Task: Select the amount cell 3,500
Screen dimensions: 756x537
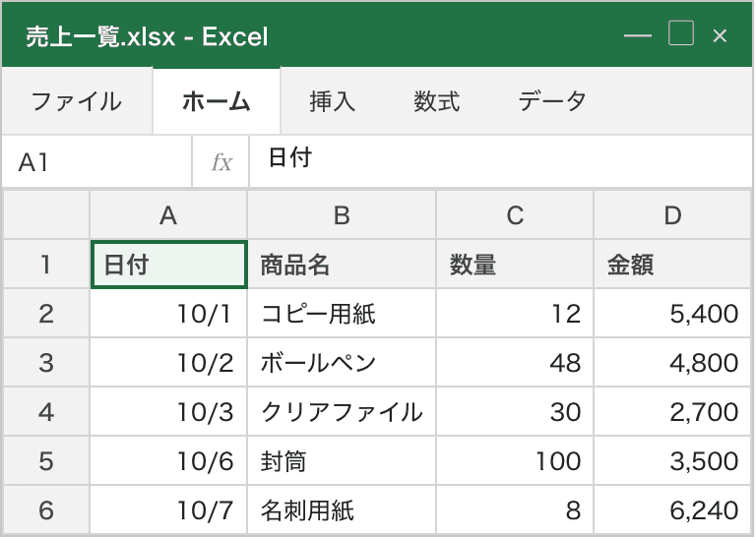Action: tap(672, 461)
